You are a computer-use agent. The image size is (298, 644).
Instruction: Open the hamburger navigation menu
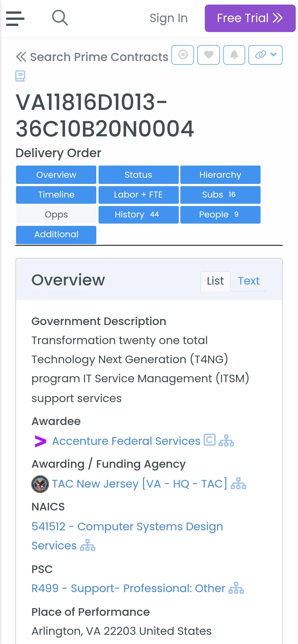point(15,18)
